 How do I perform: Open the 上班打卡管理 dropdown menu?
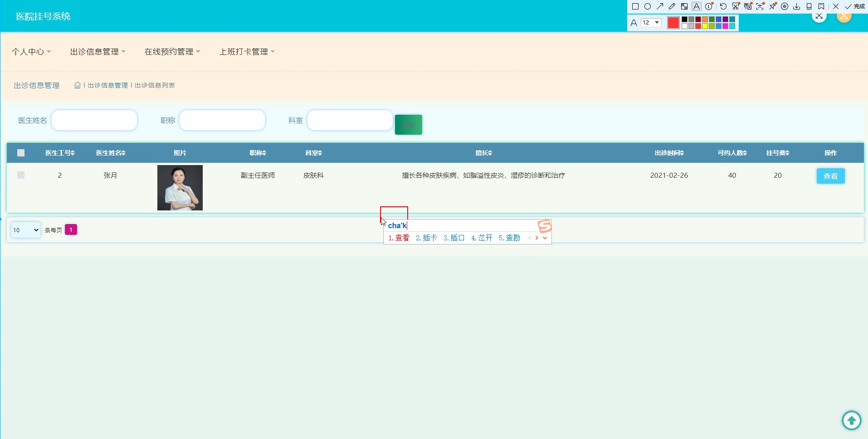[x=247, y=52]
